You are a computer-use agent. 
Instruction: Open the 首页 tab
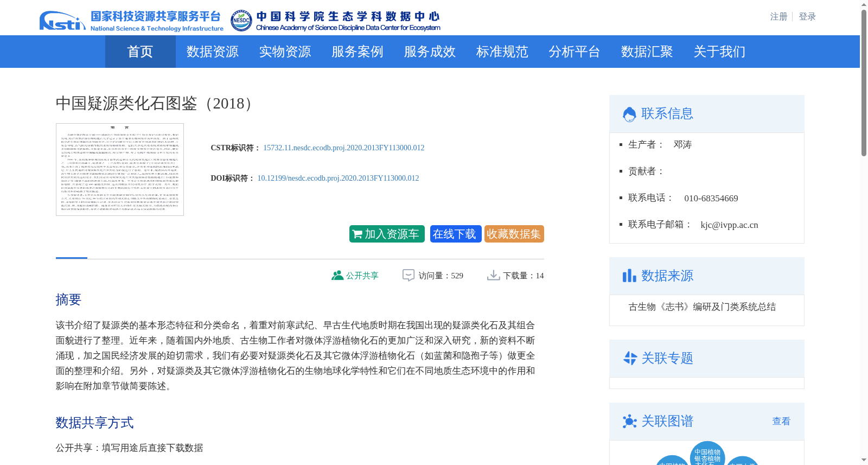coord(140,52)
